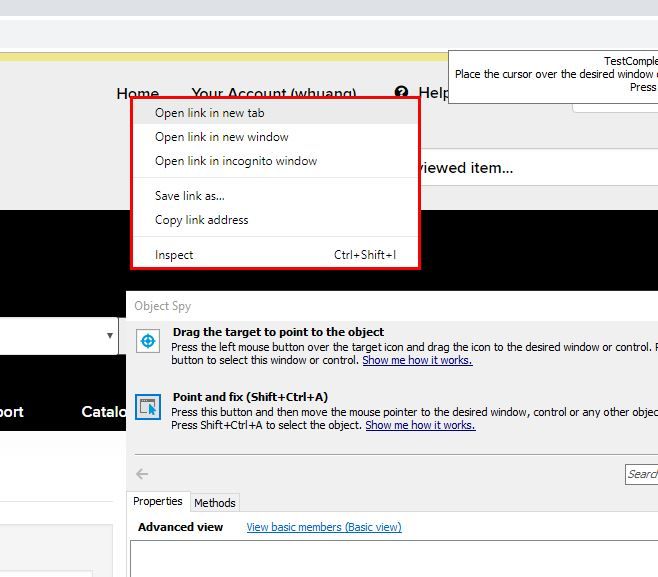
Task: Select Copy link address
Action: pos(201,220)
